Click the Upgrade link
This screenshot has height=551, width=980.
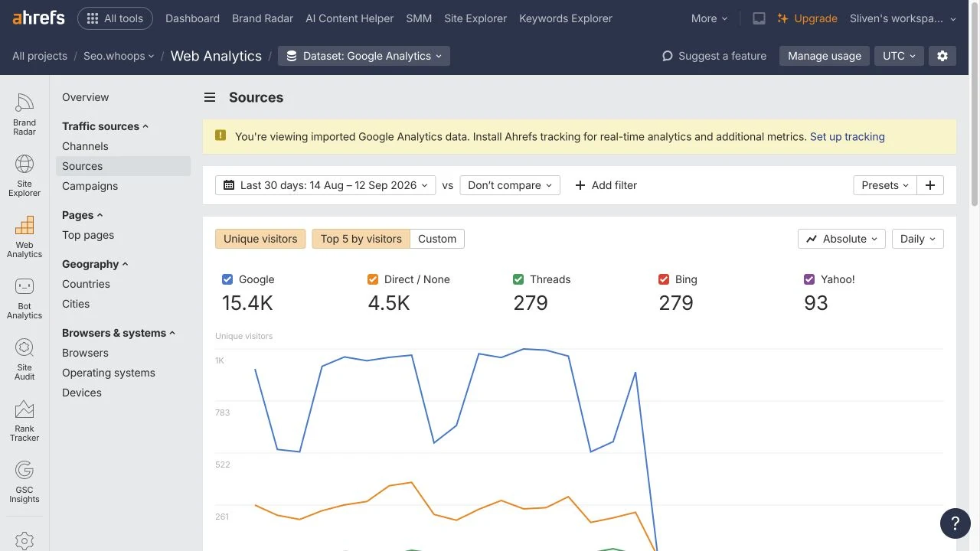pyautogui.click(x=807, y=18)
